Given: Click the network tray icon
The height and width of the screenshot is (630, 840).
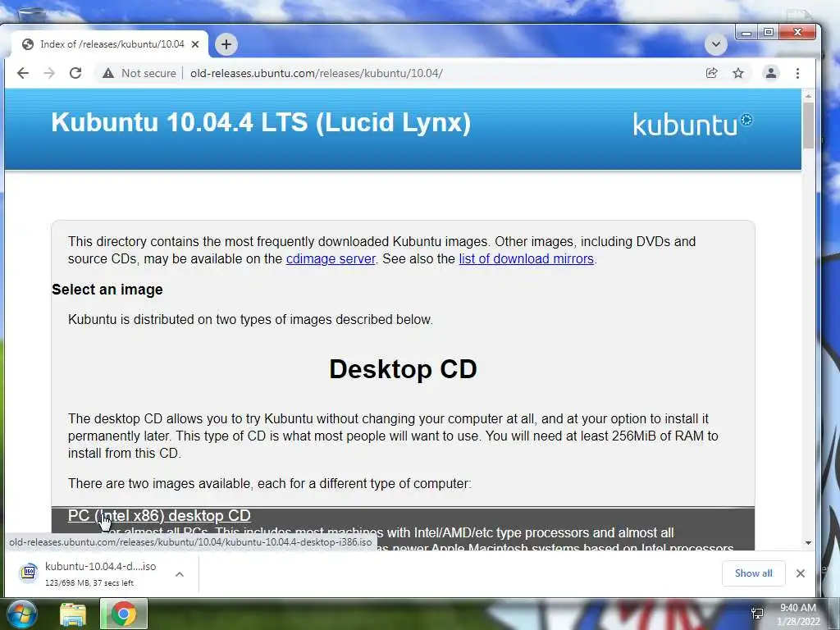Looking at the screenshot, I should click(757, 614).
